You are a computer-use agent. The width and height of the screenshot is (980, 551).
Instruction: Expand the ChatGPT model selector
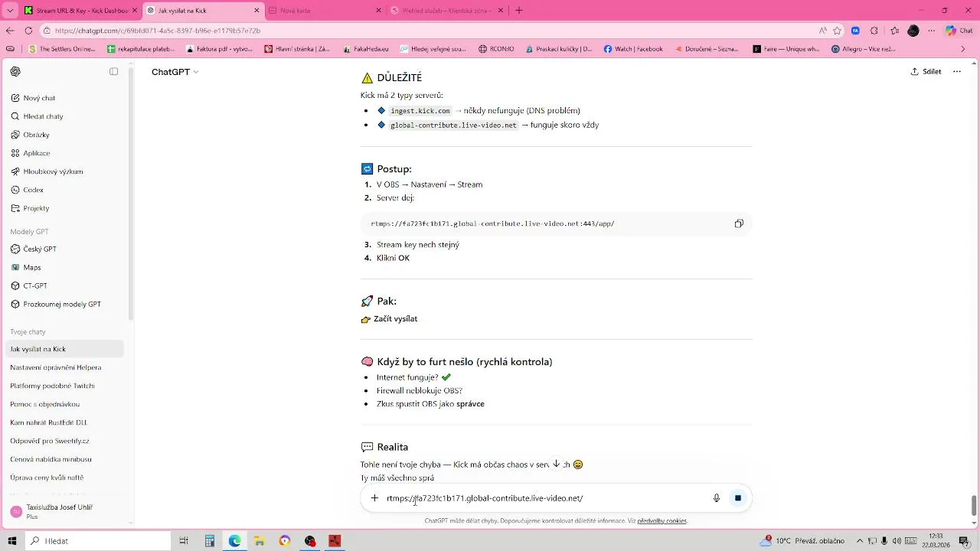coord(175,72)
